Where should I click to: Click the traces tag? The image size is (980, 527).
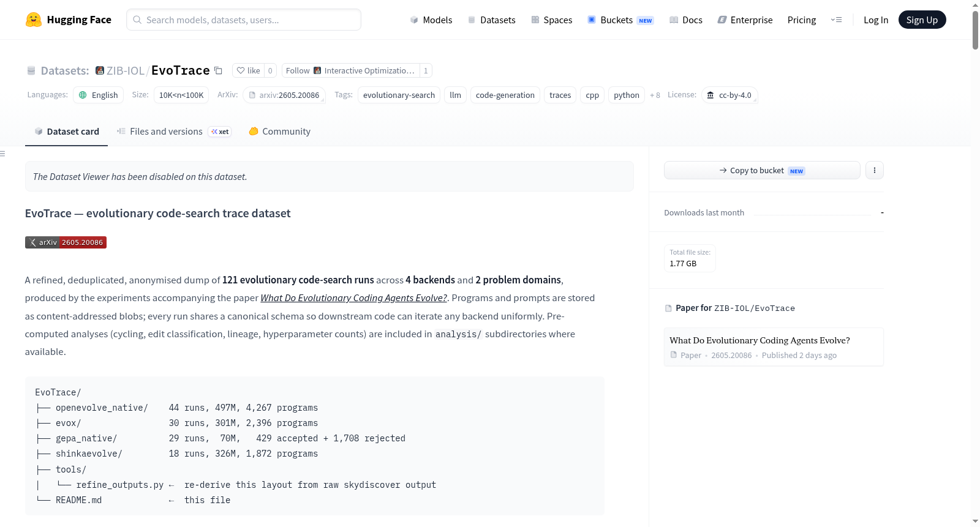[560, 95]
